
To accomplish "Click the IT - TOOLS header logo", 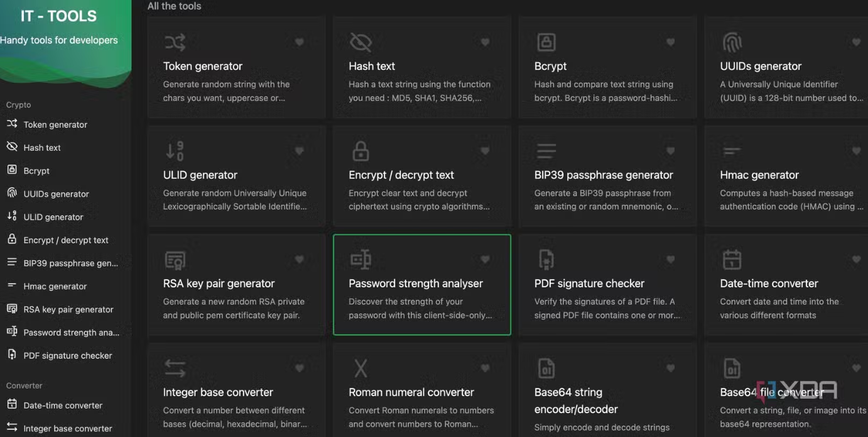I will [58, 17].
